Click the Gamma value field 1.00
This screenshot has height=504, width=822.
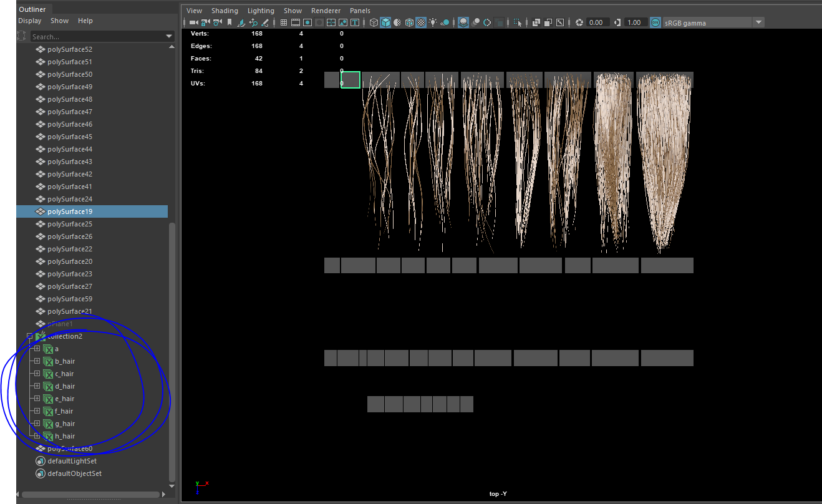[635, 22]
